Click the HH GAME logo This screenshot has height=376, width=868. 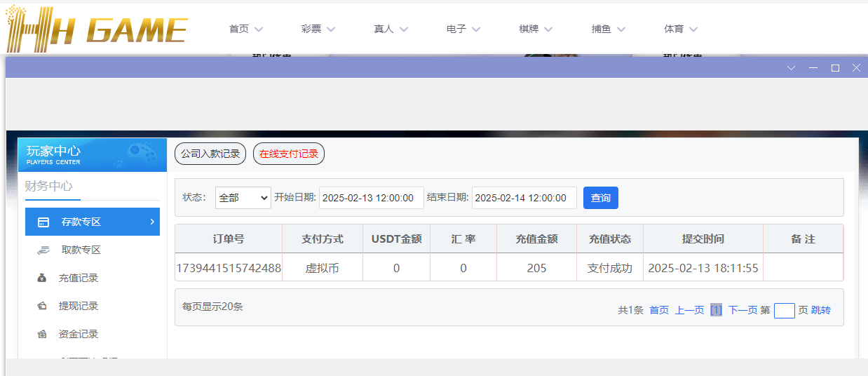pyautogui.click(x=96, y=28)
